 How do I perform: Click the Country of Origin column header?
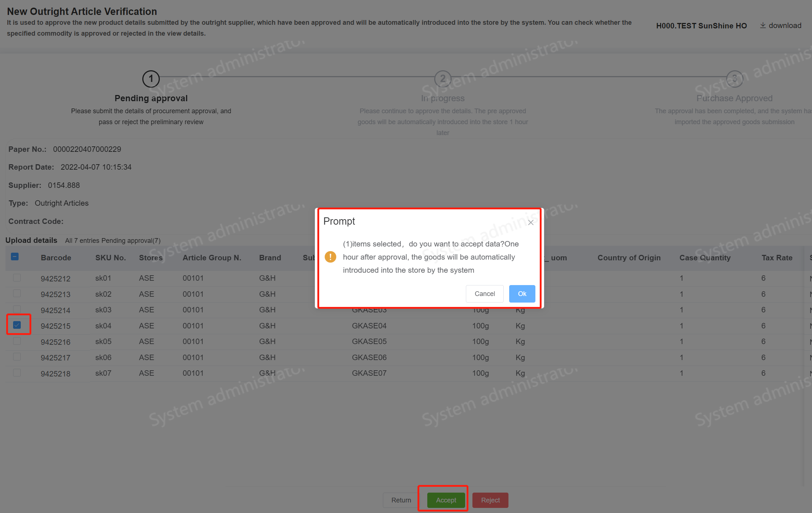[629, 258]
